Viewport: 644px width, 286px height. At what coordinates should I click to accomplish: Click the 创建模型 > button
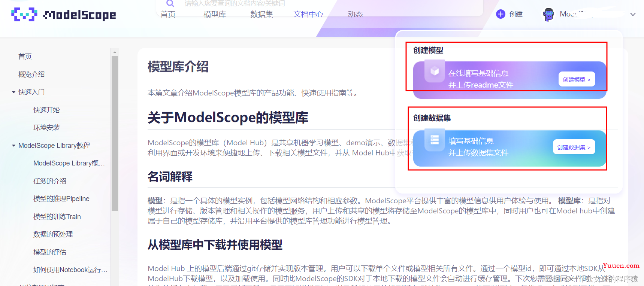click(x=577, y=79)
